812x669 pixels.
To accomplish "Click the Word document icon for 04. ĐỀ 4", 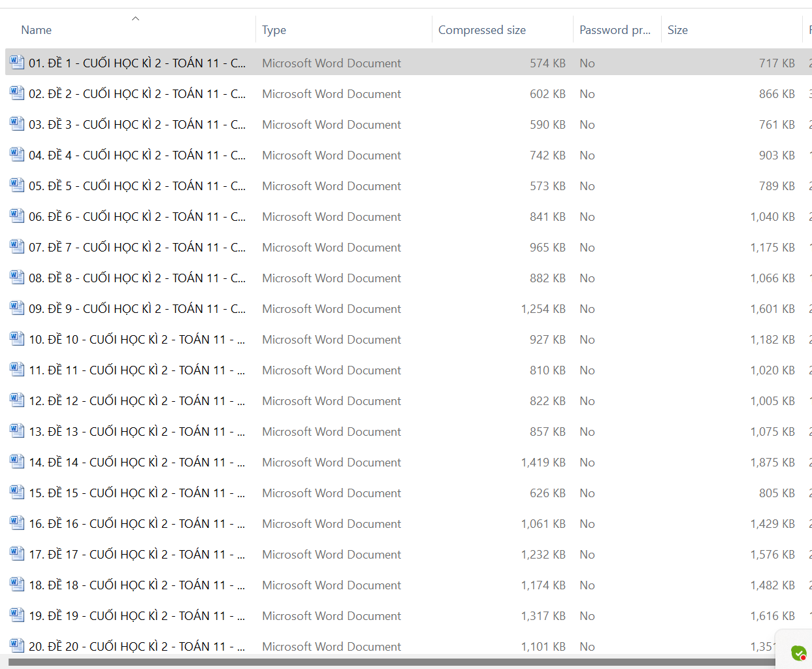I will pyautogui.click(x=17, y=155).
